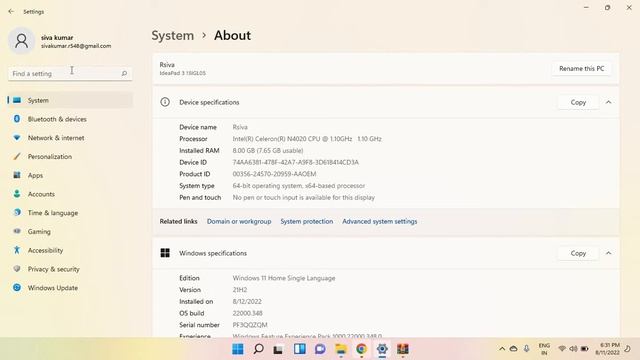
Task: Open Windows Update settings
Action: pos(70,288)
